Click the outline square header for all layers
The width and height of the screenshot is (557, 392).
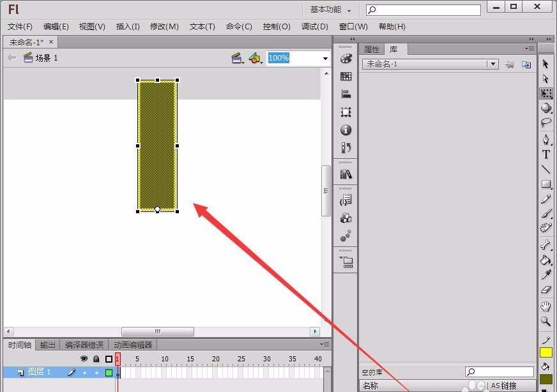coord(109,359)
